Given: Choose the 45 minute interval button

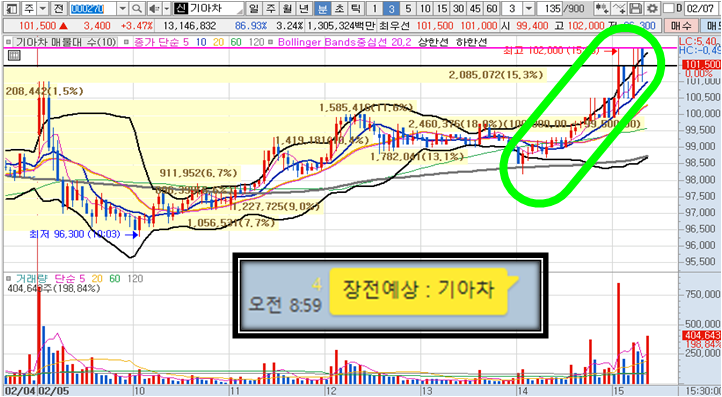Looking at the screenshot, I should point(475,8).
